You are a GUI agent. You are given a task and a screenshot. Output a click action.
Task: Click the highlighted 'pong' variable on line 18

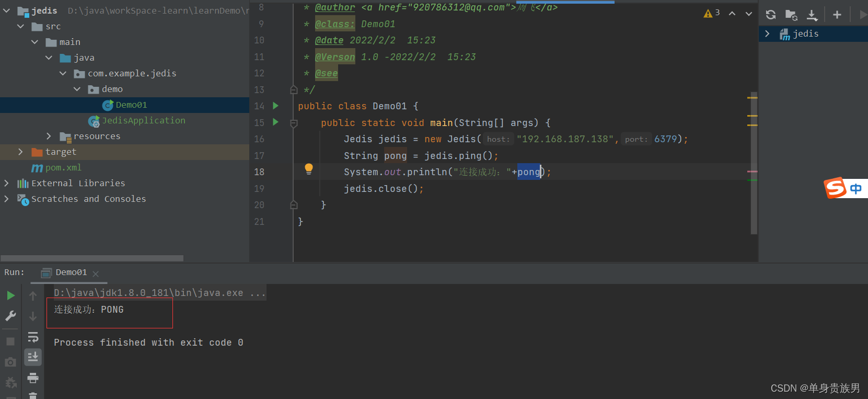[529, 172]
